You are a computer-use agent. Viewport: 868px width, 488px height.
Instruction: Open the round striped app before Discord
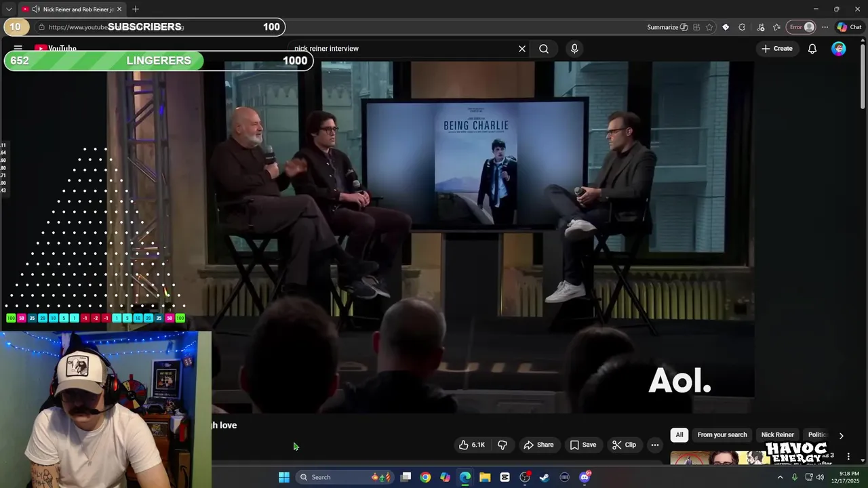(x=564, y=477)
